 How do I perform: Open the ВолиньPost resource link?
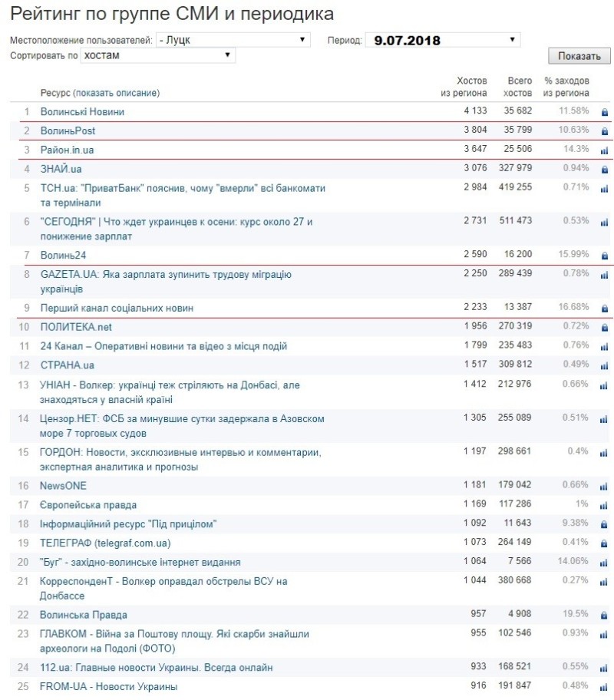(x=68, y=130)
